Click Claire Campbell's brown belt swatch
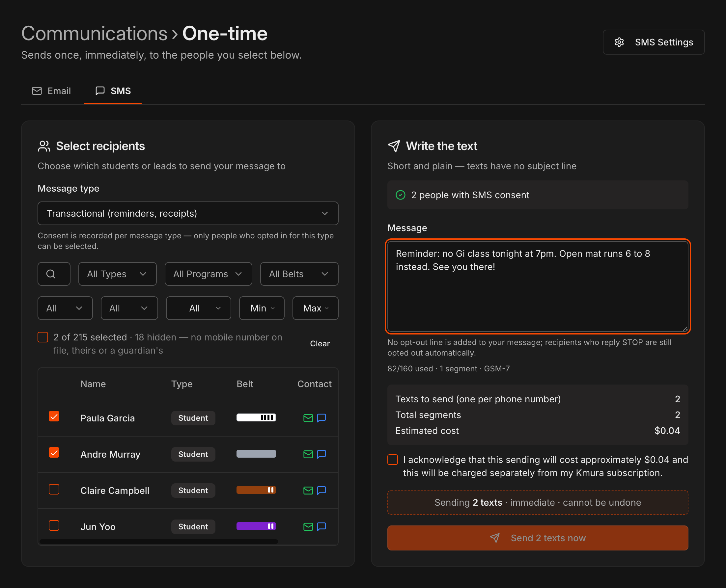Image resolution: width=726 pixels, height=588 pixels. coord(256,490)
